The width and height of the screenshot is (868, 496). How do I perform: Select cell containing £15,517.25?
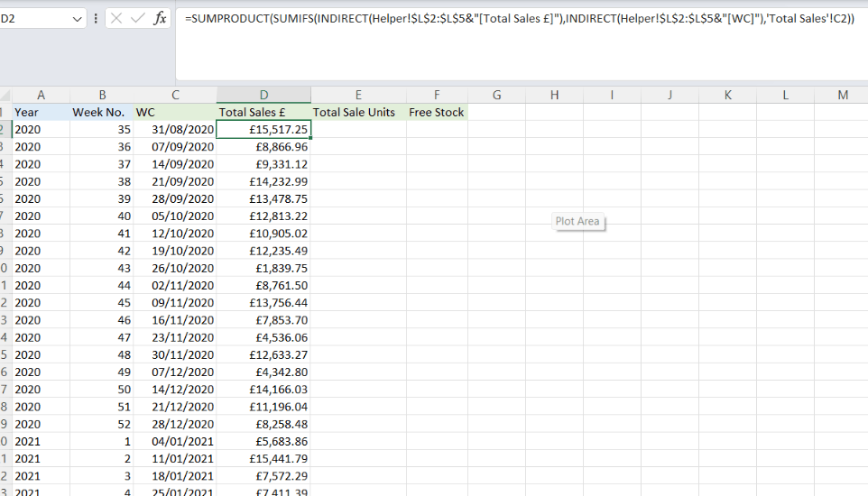(x=263, y=130)
